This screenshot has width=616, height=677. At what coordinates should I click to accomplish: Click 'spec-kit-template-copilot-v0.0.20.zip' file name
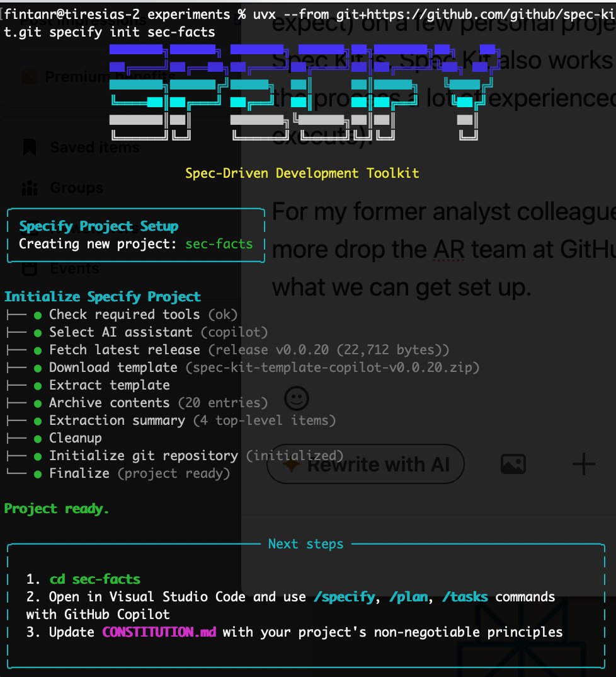[x=332, y=367]
